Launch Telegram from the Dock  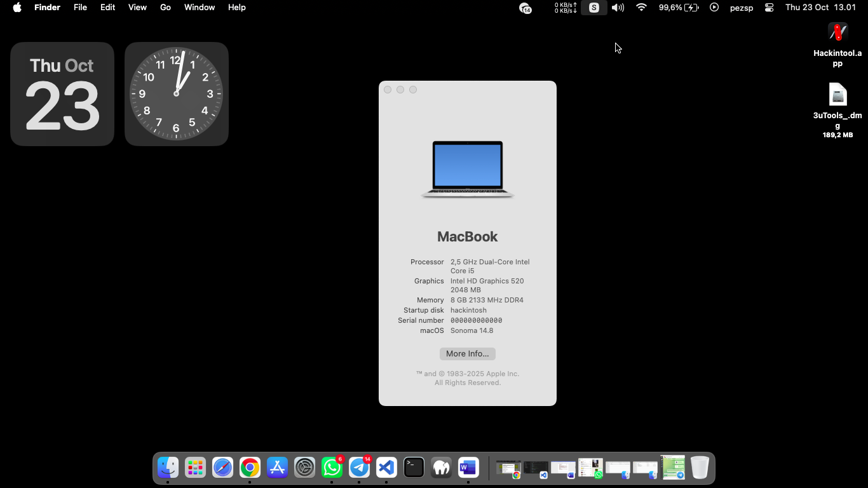point(359,468)
